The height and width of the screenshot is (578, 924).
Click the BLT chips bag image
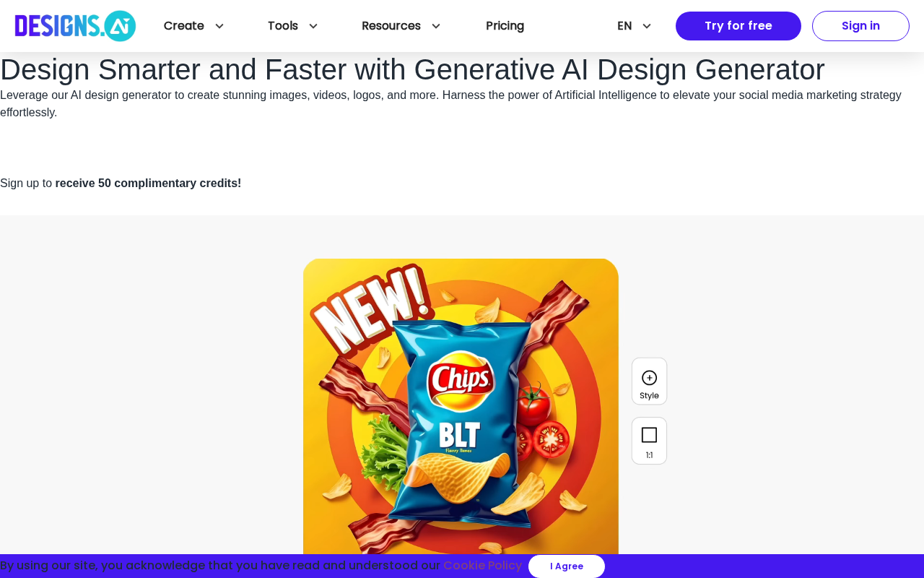461,407
